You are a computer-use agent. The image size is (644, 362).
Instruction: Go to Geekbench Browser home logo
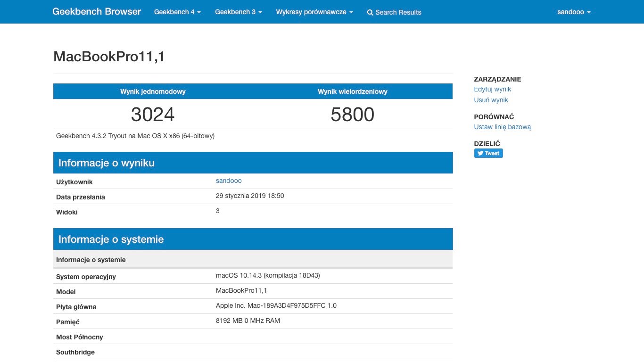coord(97,12)
